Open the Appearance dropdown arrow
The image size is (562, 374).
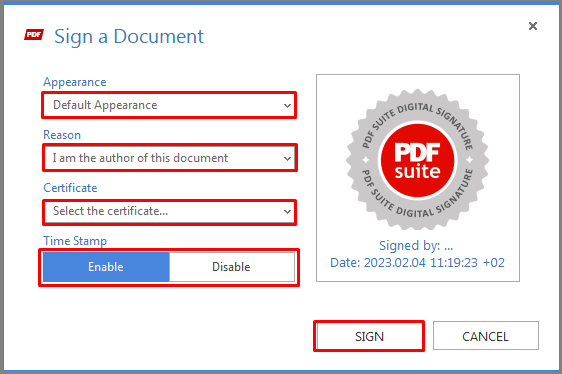[287, 105]
